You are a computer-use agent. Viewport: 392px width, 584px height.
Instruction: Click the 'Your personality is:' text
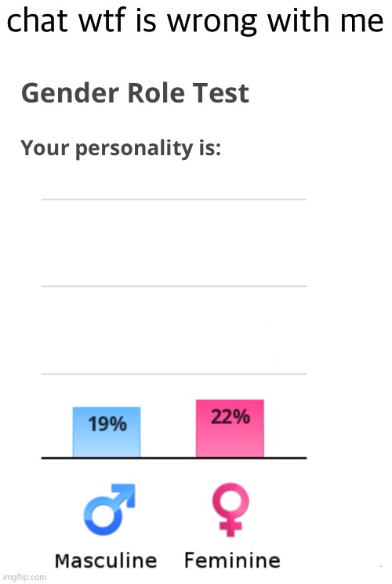pos(121,149)
